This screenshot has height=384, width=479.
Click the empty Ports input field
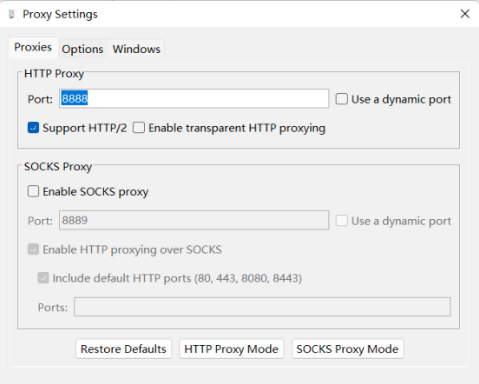coord(262,307)
